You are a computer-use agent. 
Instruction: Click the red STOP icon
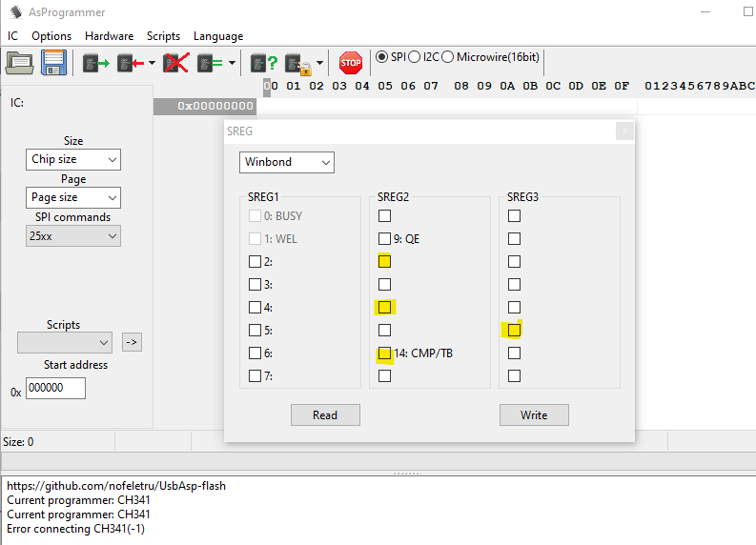pyautogui.click(x=351, y=63)
